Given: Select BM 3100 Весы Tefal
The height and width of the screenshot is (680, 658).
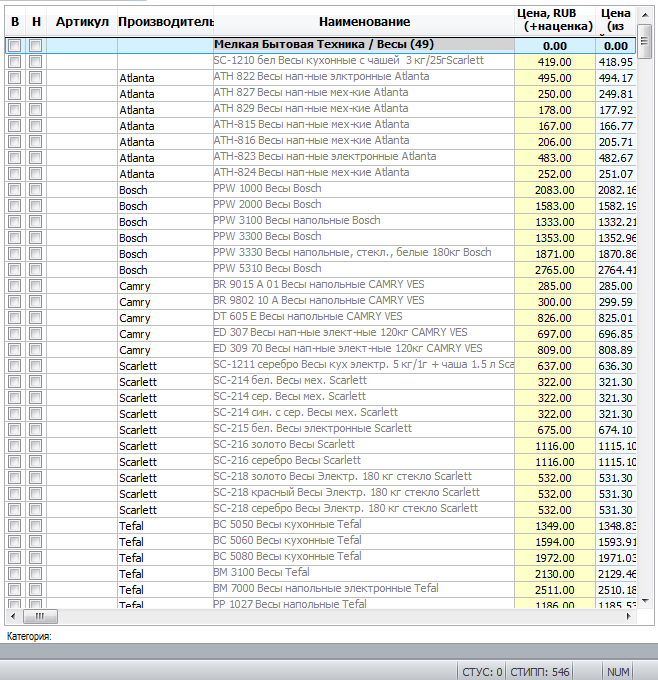Looking at the screenshot, I should (321, 574).
